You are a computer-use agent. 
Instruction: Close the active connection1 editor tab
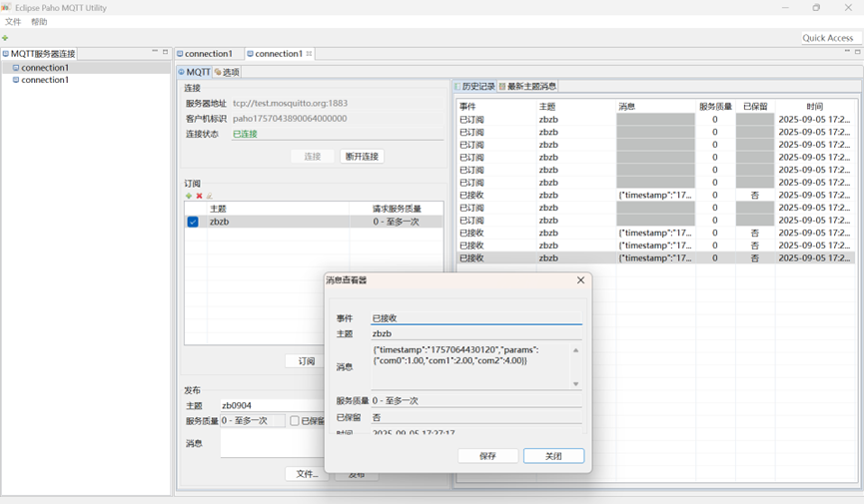click(x=310, y=54)
